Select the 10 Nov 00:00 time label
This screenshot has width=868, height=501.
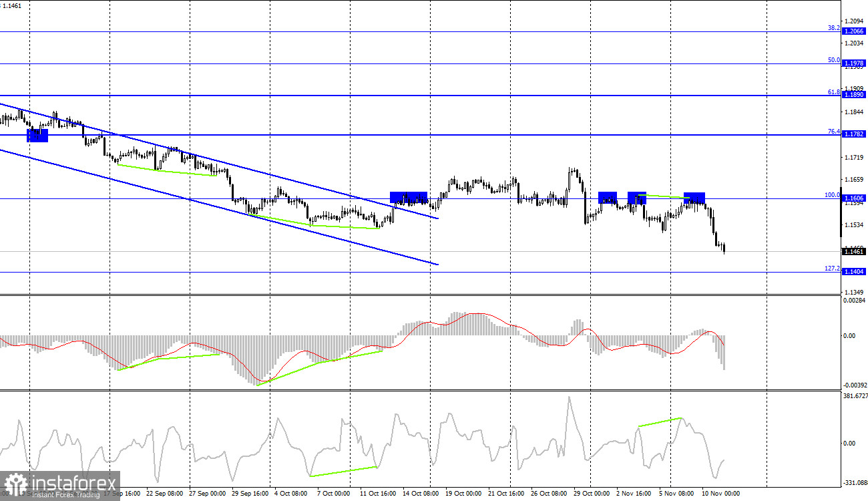(720, 494)
